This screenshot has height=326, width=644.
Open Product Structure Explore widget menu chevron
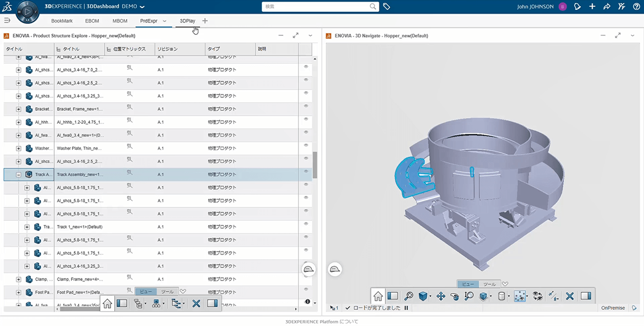310,35
